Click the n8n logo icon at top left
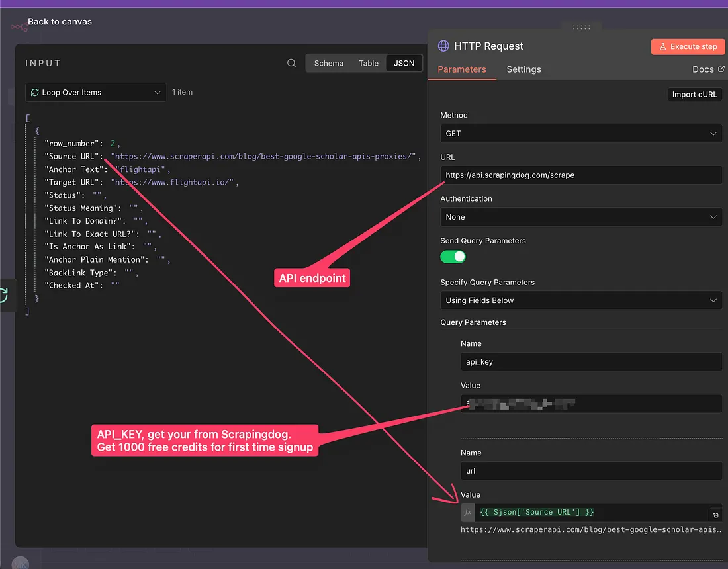728x569 pixels. point(18,26)
